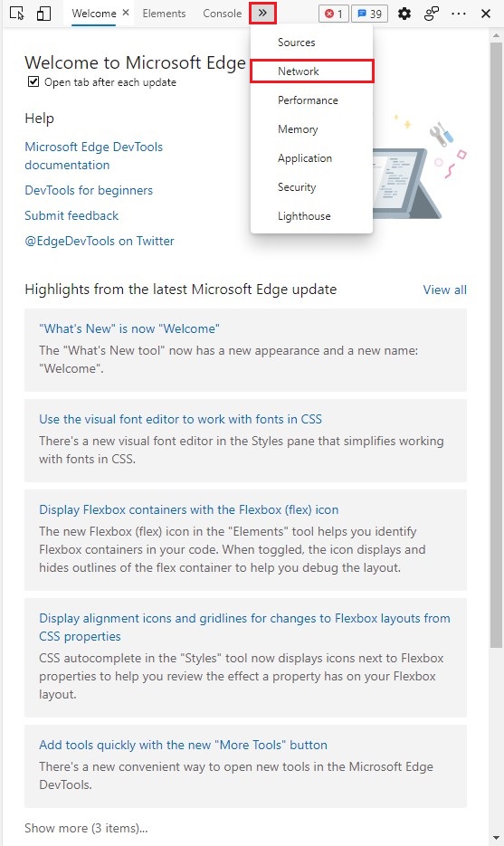Click the vertical scrollbar thumb
Screen dimensions: 504x846
[x=496, y=346]
